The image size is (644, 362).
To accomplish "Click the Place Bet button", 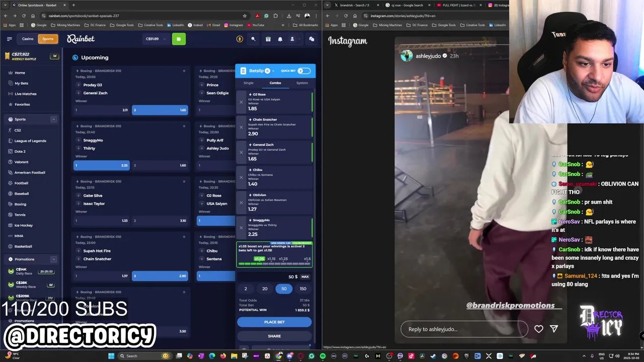I will point(274,322).
